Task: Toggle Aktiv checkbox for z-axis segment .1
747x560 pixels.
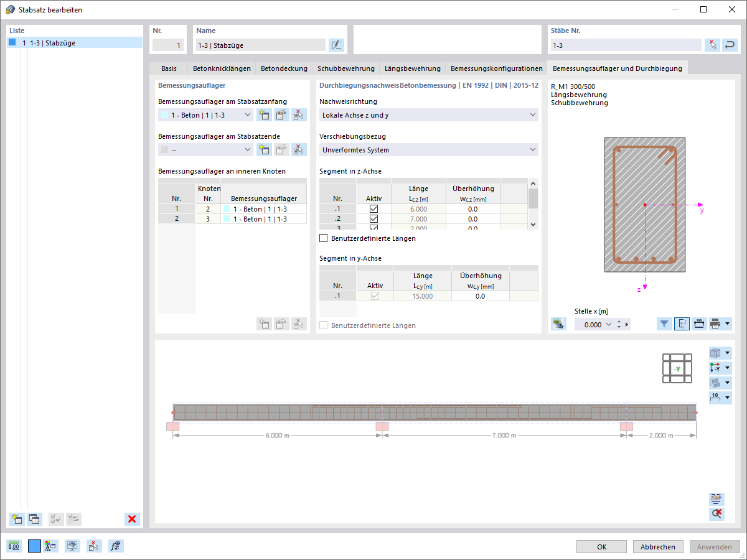Action: 374,209
